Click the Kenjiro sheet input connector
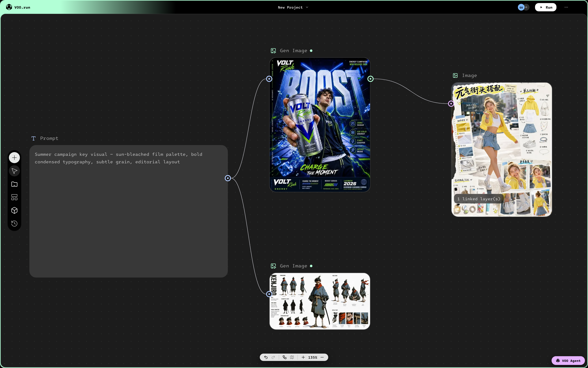Screen dimensions: 588x368 [269, 294]
